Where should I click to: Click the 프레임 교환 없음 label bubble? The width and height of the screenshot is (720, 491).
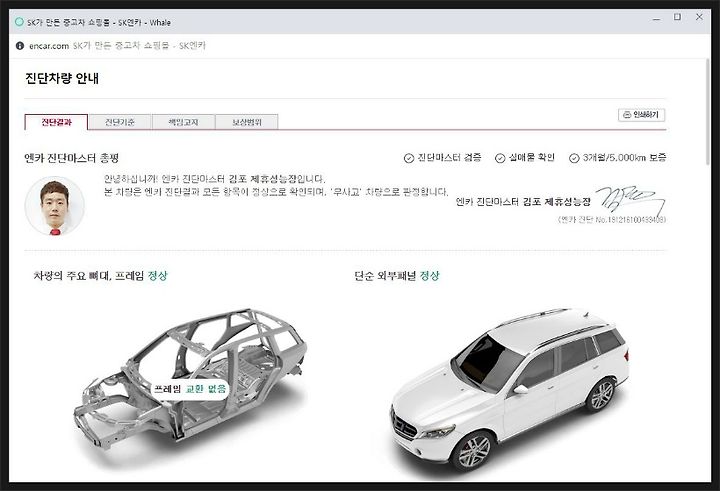190,389
